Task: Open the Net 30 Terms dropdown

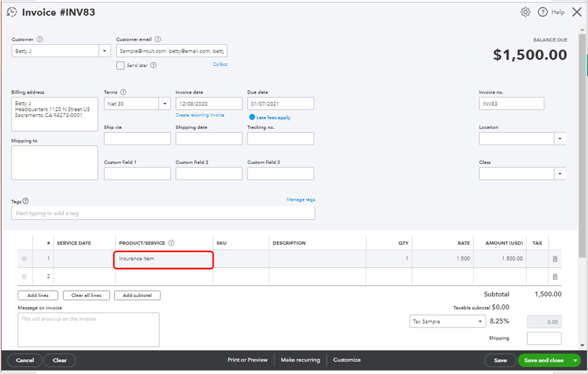Action: pyautogui.click(x=164, y=104)
